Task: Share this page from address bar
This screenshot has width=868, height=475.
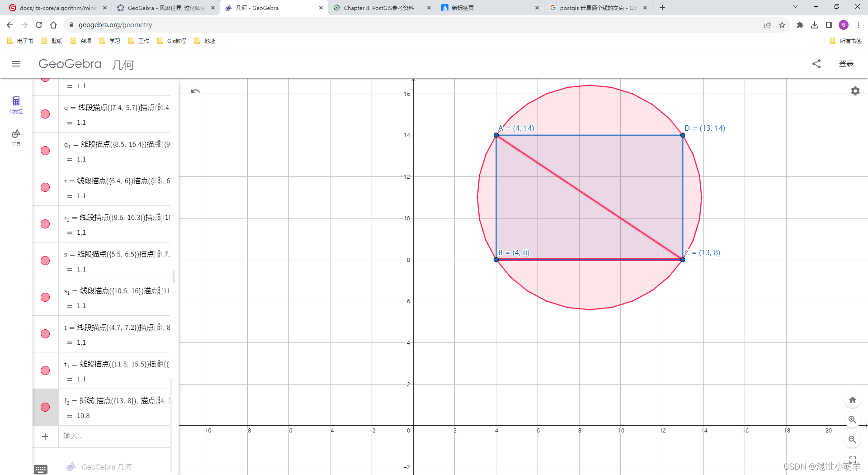Action: (768, 25)
